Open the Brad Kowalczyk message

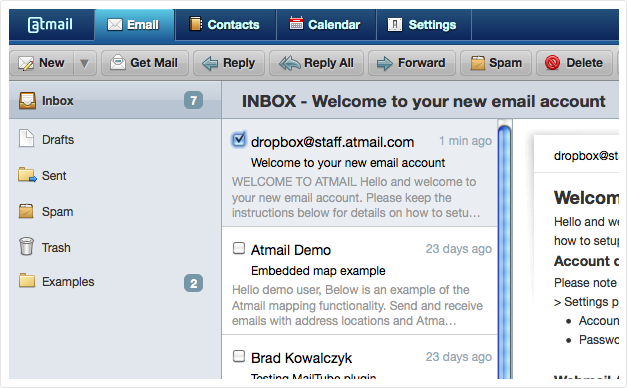tap(360, 357)
